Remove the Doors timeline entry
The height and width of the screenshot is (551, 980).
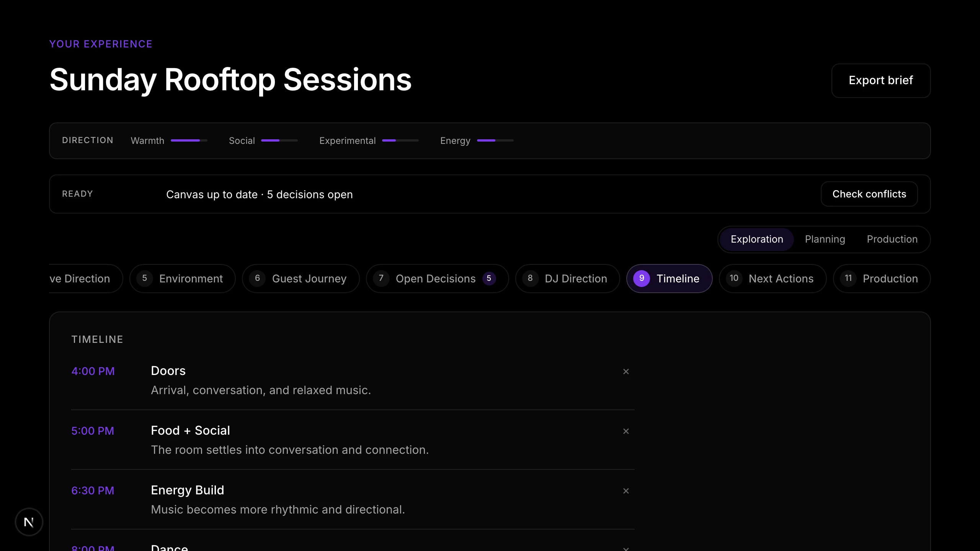[626, 372]
